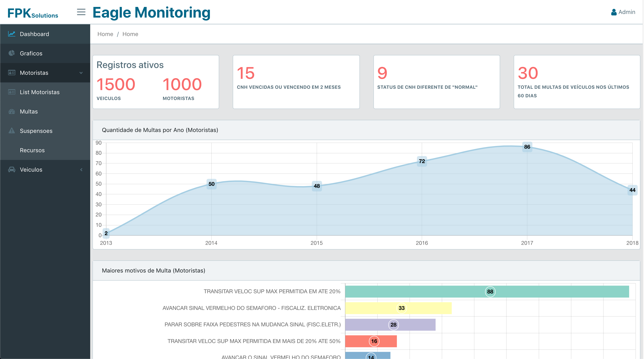Click the 2018 data point labeled 44
This screenshot has height=359, width=644.
tap(632, 190)
